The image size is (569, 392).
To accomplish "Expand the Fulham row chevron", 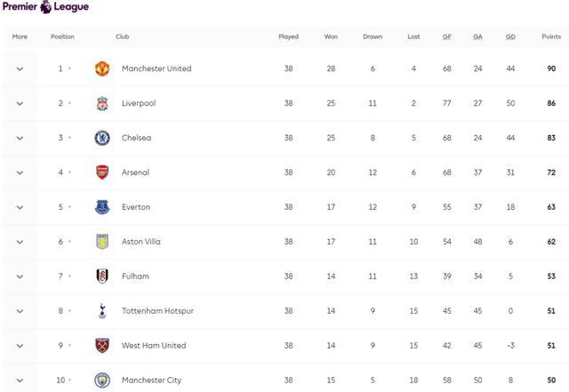I will (x=20, y=276).
